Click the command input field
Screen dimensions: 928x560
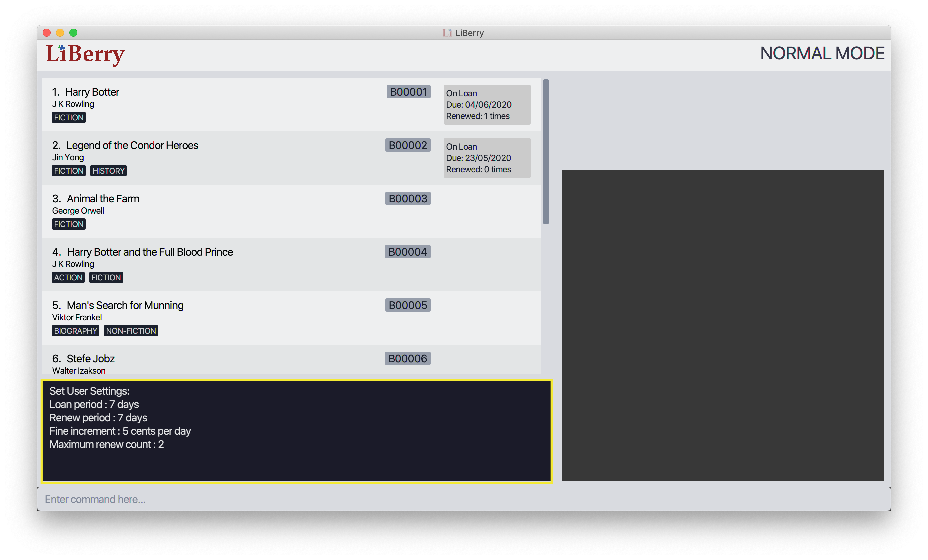click(464, 499)
